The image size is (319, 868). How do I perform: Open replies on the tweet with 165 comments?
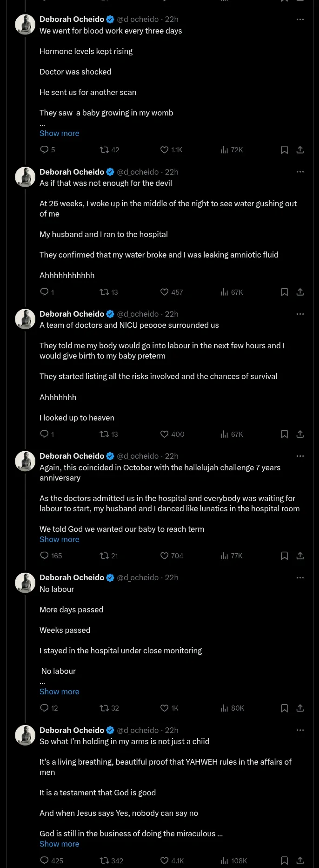click(x=45, y=556)
